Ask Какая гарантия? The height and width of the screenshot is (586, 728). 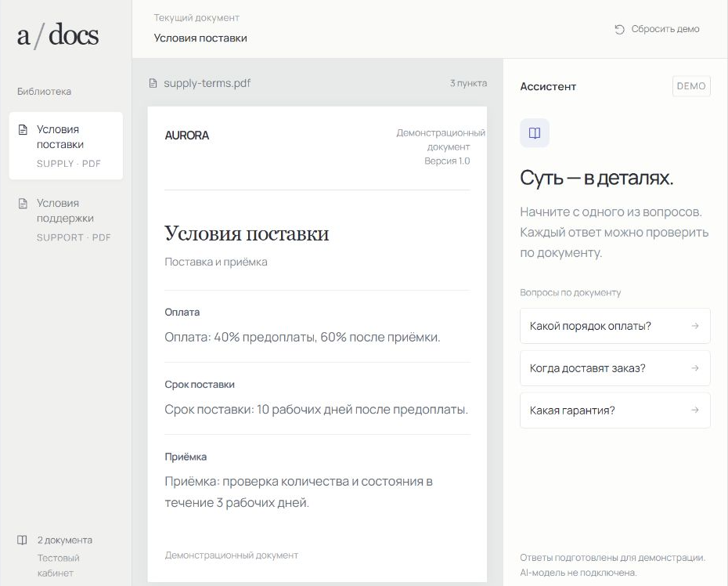point(614,411)
